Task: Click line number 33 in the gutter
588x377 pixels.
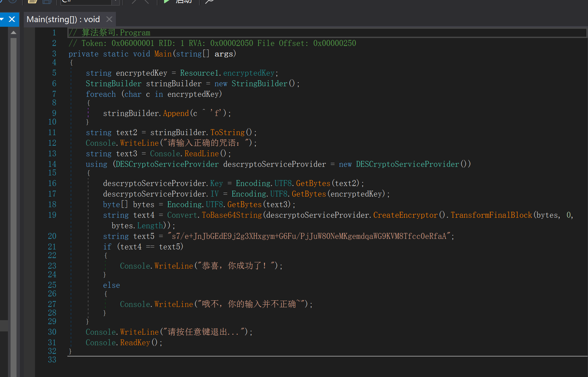Action: click(52, 360)
